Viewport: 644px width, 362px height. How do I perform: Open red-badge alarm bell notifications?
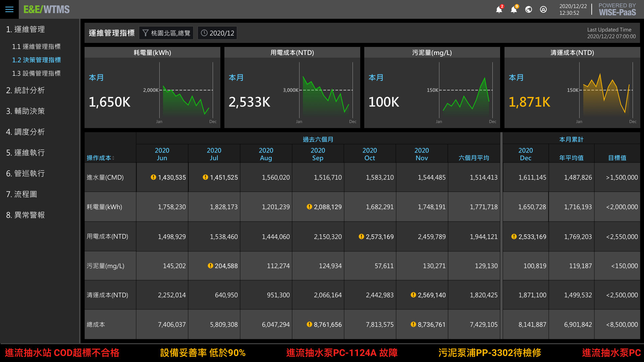click(499, 9)
